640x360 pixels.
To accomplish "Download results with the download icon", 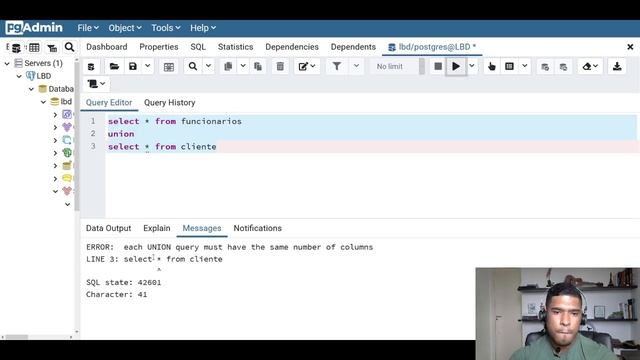I will [617, 67].
